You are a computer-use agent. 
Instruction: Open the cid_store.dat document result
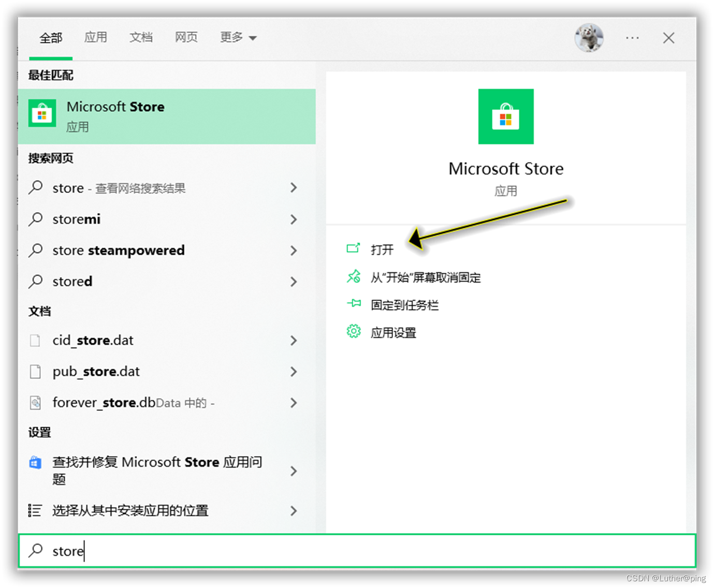click(167, 340)
